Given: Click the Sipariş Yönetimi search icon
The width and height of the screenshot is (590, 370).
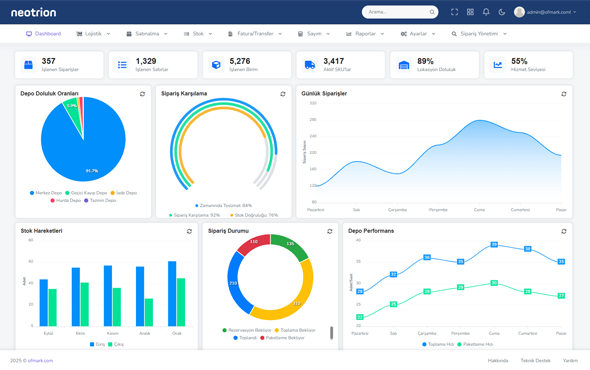Looking at the screenshot, I should [454, 34].
